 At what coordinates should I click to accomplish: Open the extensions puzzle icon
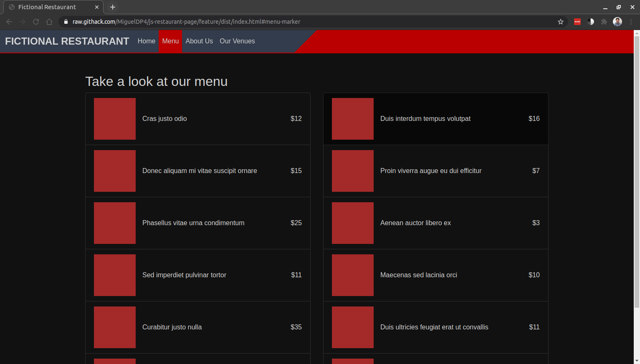coord(604,22)
